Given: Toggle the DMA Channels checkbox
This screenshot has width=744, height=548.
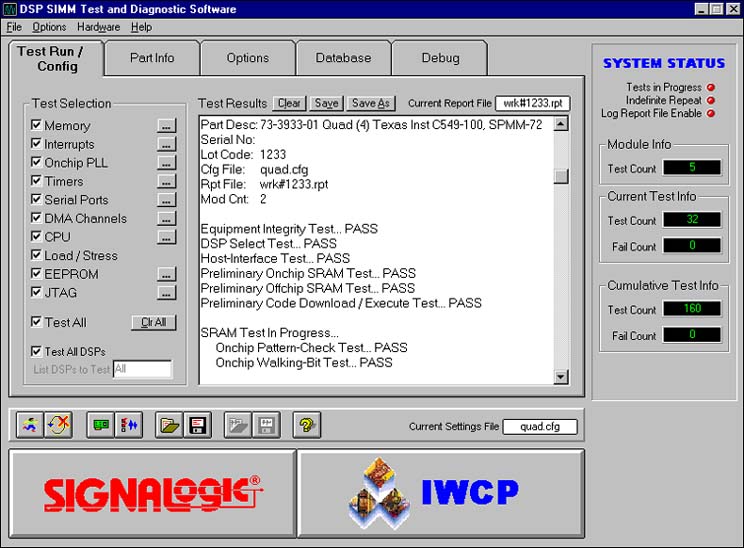Looking at the screenshot, I should point(36,217).
